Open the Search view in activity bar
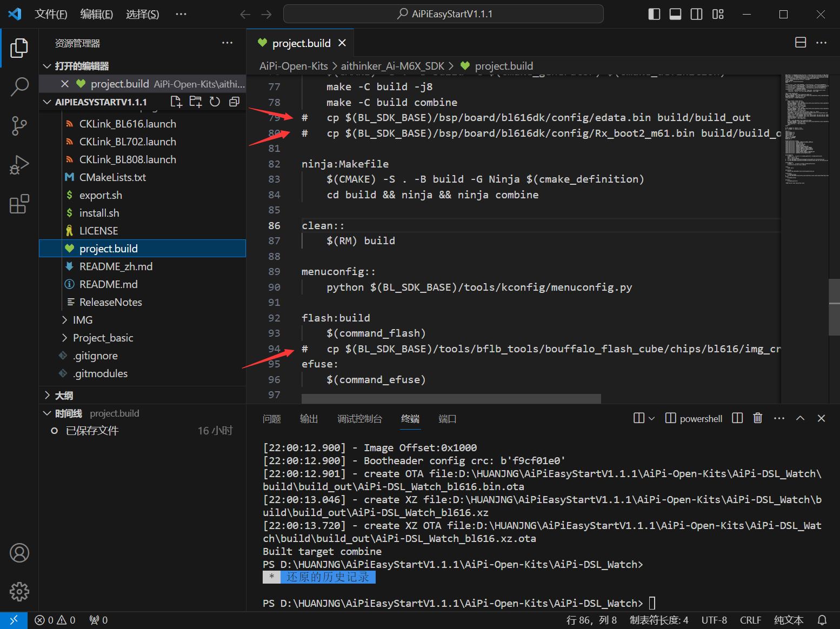The height and width of the screenshot is (629, 840). [x=19, y=87]
